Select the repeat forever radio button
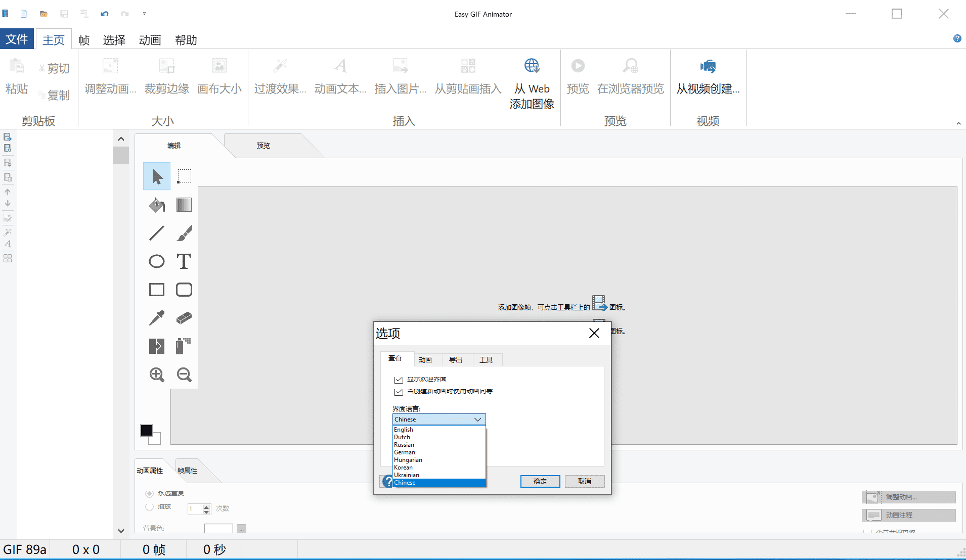The image size is (966, 560). click(149, 494)
